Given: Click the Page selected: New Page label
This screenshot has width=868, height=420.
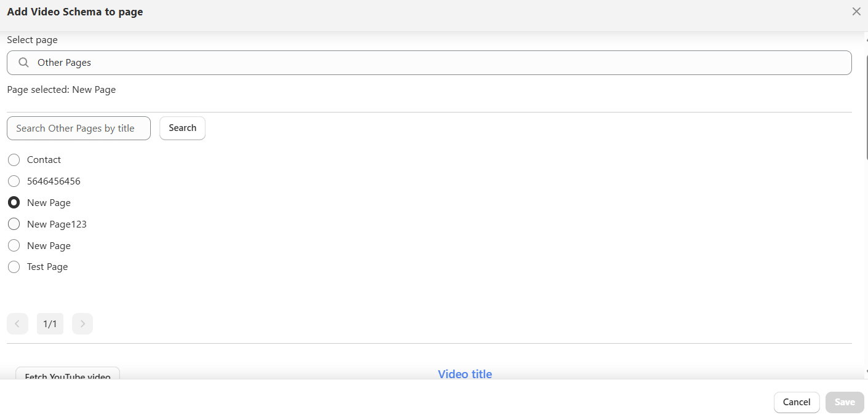Looking at the screenshot, I should pyautogui.click(x=61, y=89).
